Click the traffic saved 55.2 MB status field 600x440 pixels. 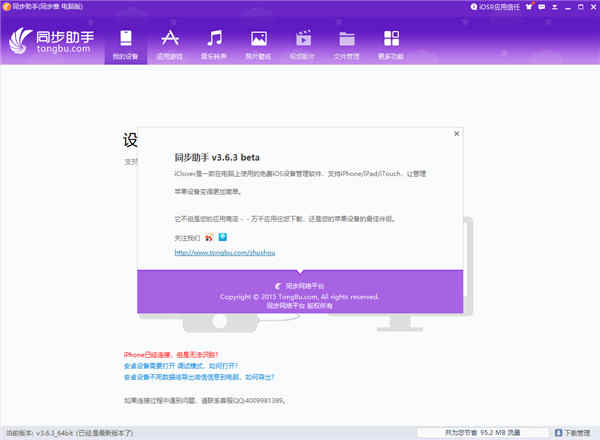[483, 433]
